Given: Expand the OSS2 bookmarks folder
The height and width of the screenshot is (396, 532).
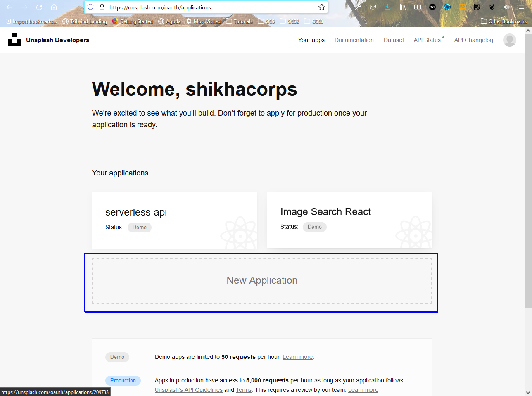Looking at the screenshot, I should [290, 21].
